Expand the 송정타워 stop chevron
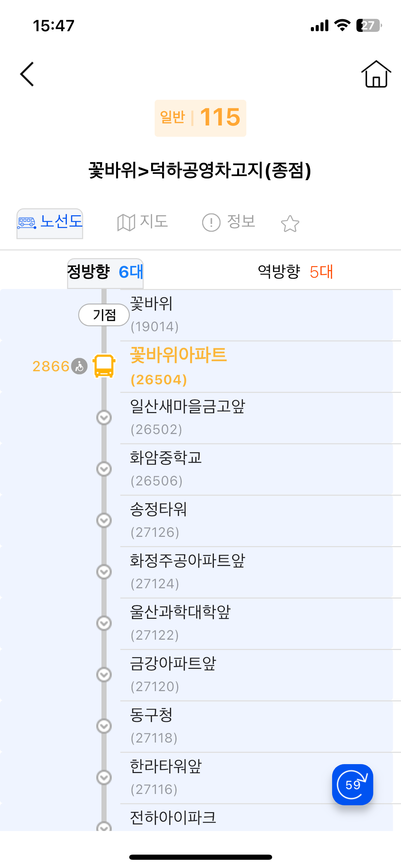 (x=104, y=520)
